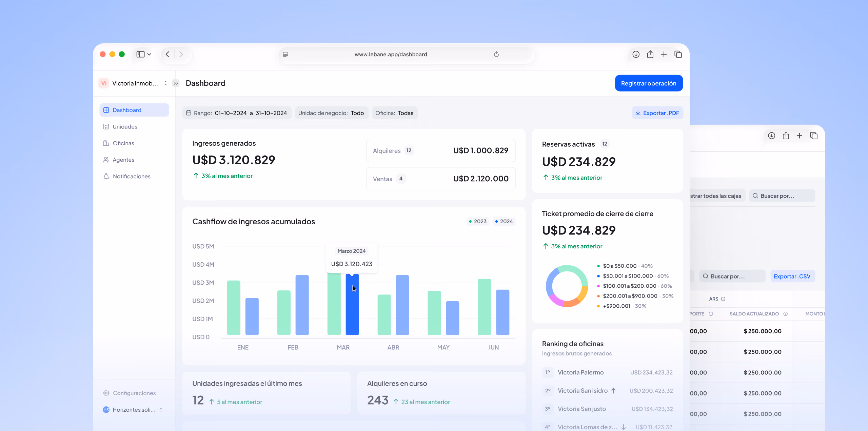
Task: Click info icon beside SALDO ACTUALIZADO header
Action: point(786,314)
